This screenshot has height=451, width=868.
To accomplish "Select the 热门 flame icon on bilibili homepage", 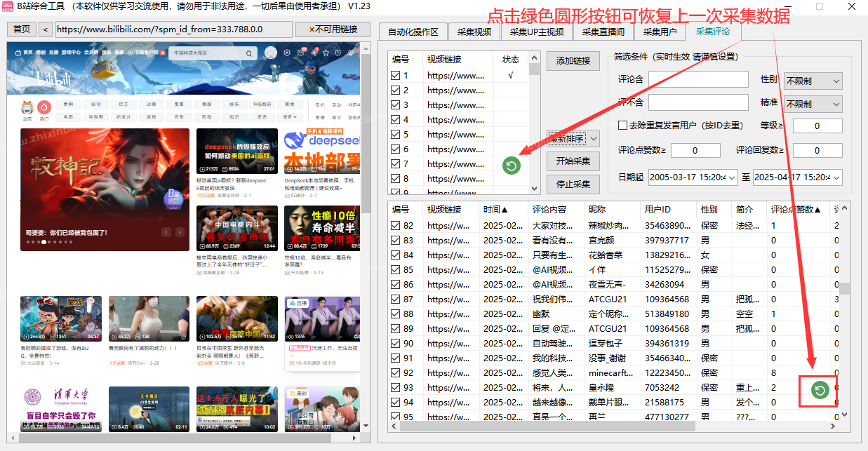I will [x=44, y=107].
